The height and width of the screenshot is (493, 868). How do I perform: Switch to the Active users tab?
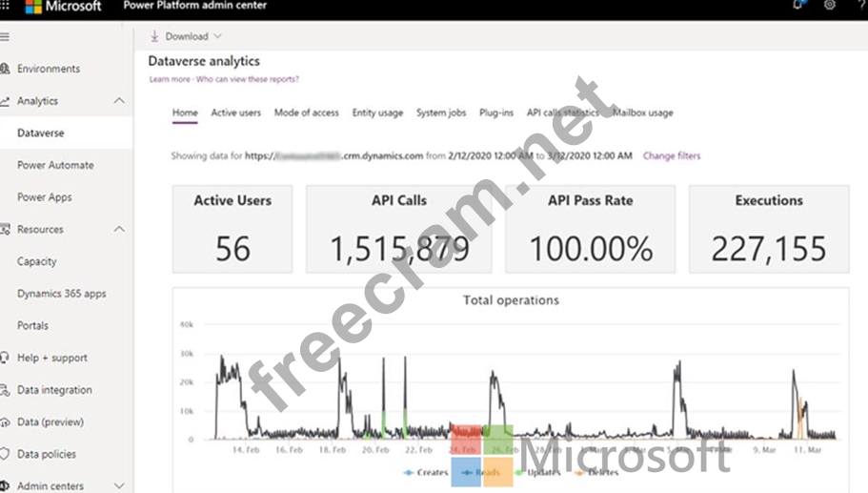coord(235,113)
